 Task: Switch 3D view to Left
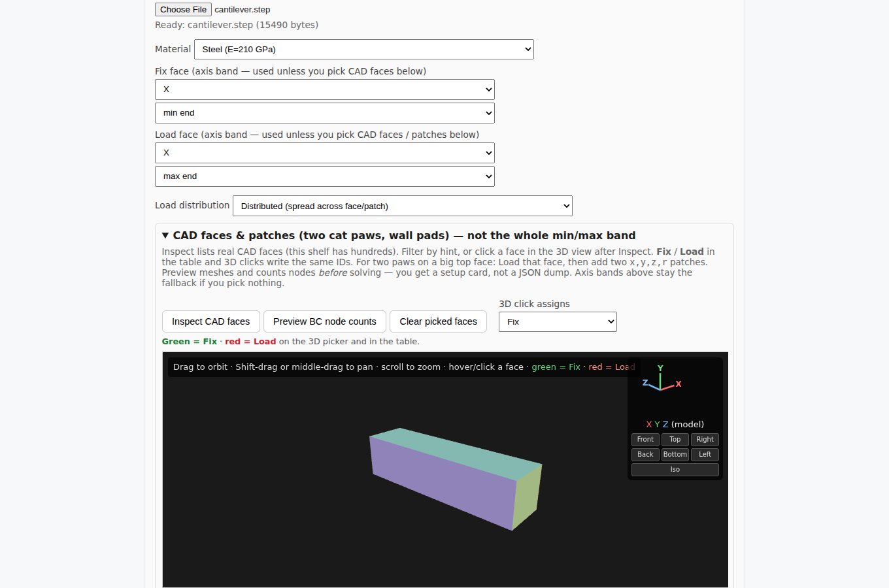click(x=705, y=455)
